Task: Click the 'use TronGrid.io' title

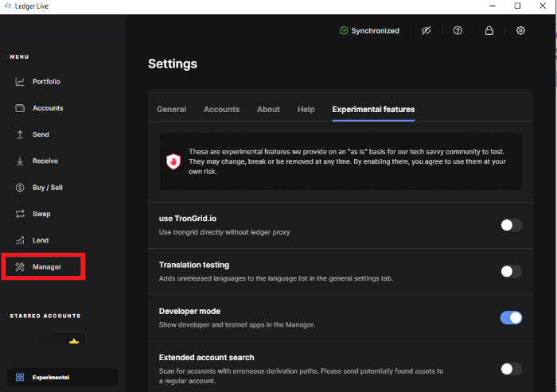Action: (x=188, y=219)
